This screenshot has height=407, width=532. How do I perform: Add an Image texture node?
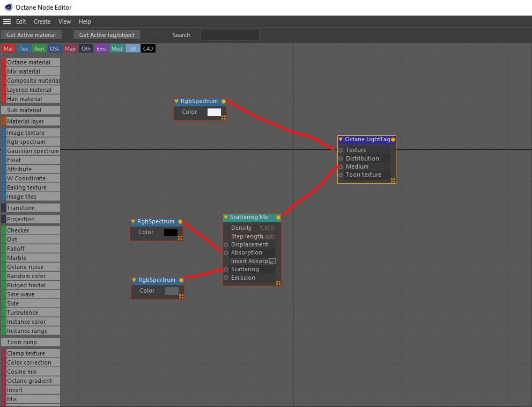point(31,133)
